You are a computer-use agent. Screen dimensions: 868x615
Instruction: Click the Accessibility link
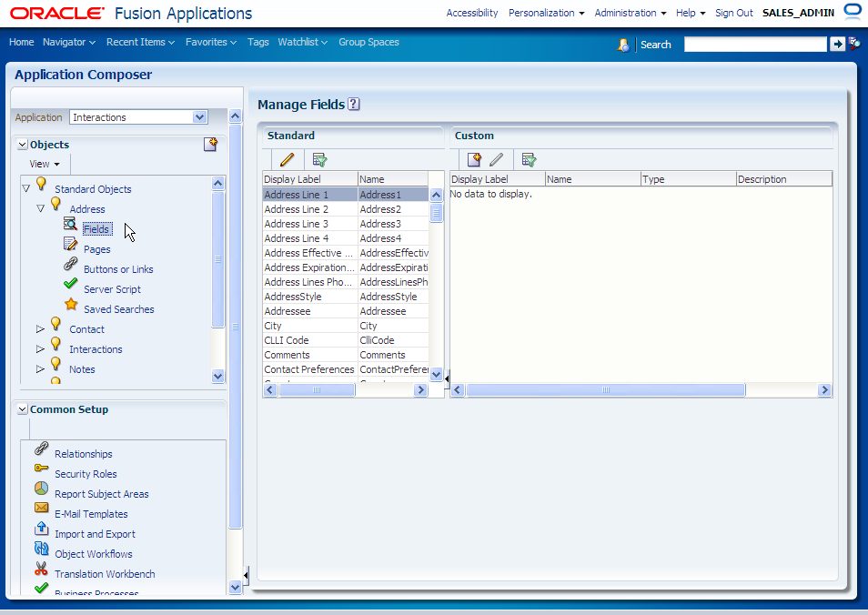click(472, 13)
